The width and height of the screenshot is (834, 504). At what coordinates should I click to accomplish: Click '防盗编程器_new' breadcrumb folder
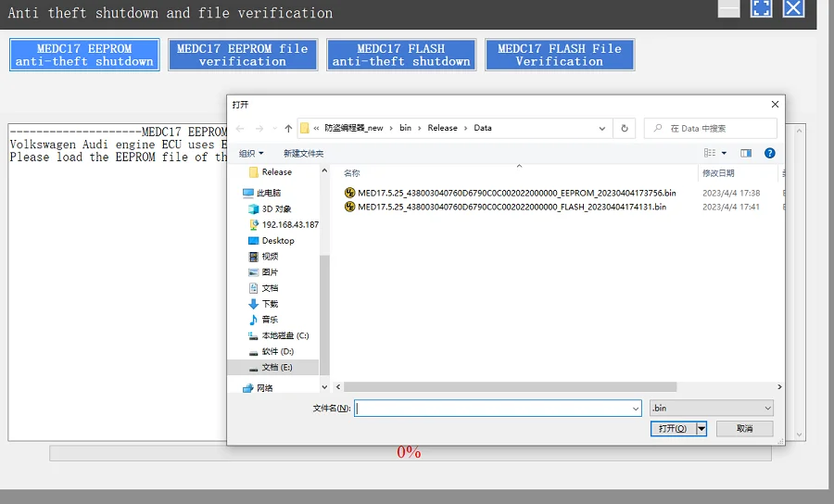[x=354, y=128]
